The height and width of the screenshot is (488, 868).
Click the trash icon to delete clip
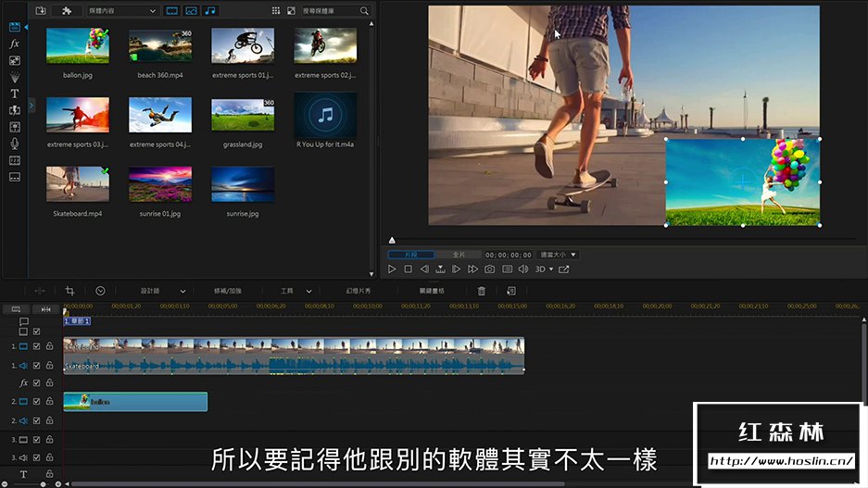(x=481, y=291)
